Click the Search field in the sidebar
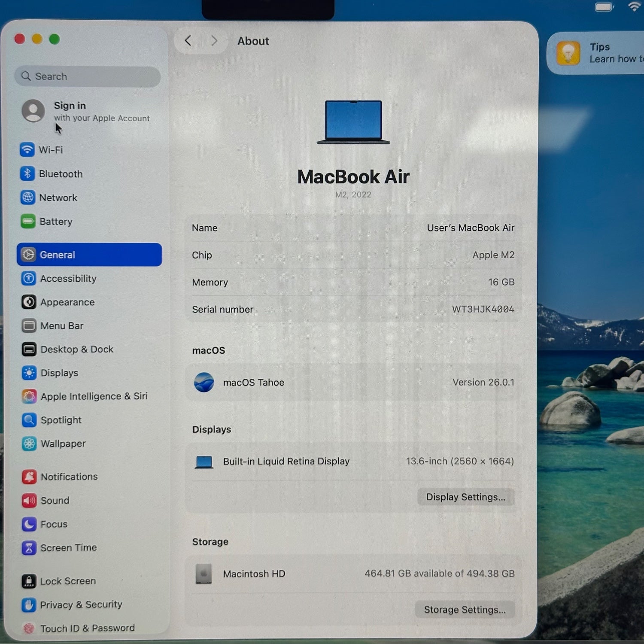 point(88,76)
